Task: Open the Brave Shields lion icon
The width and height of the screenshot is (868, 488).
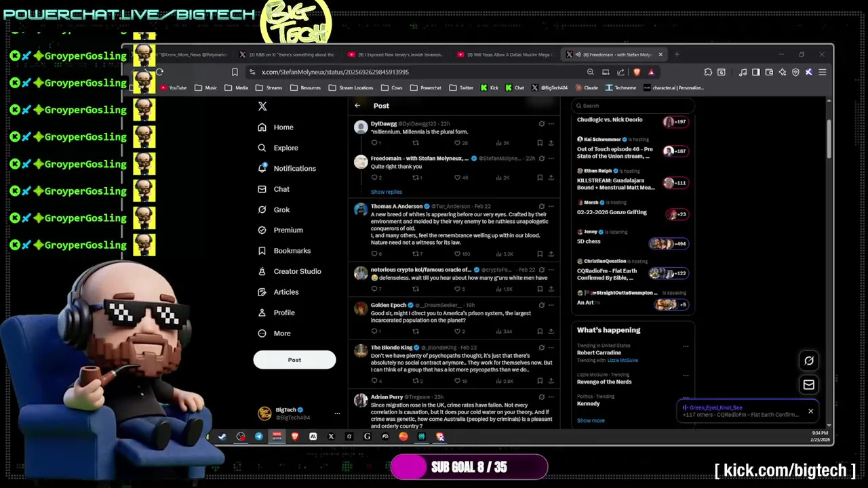Action: click(636, 72)
